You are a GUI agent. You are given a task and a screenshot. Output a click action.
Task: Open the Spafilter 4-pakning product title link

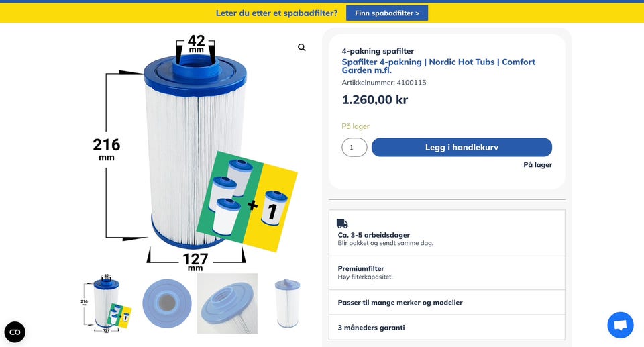tap(438, 66)
